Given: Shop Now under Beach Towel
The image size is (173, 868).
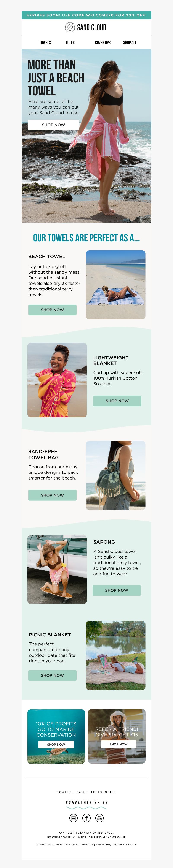Looking at the screenshot, I should 52,310.
